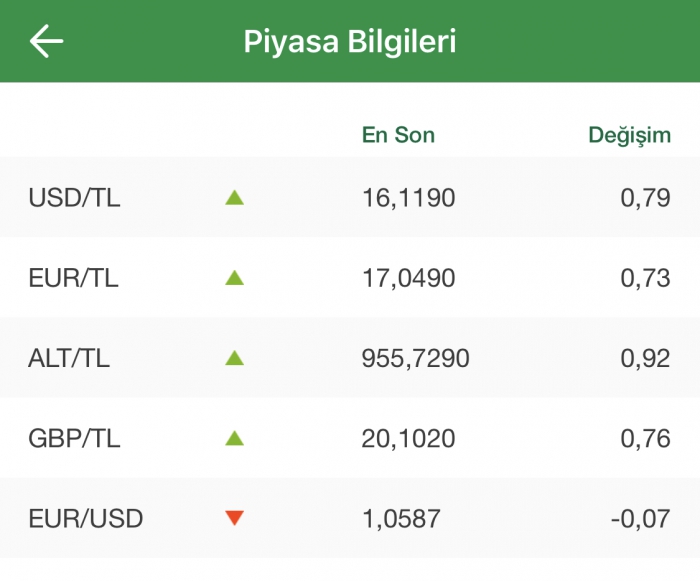Click the green up arrow for GBP/TL

[x=235, y=438]
